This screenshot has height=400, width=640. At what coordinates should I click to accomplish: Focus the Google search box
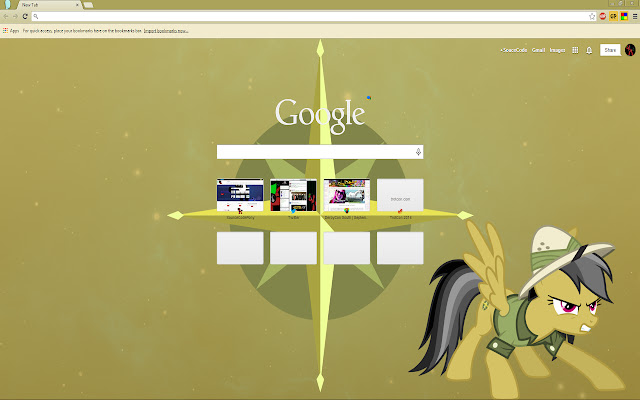click(x=320, y=152)
